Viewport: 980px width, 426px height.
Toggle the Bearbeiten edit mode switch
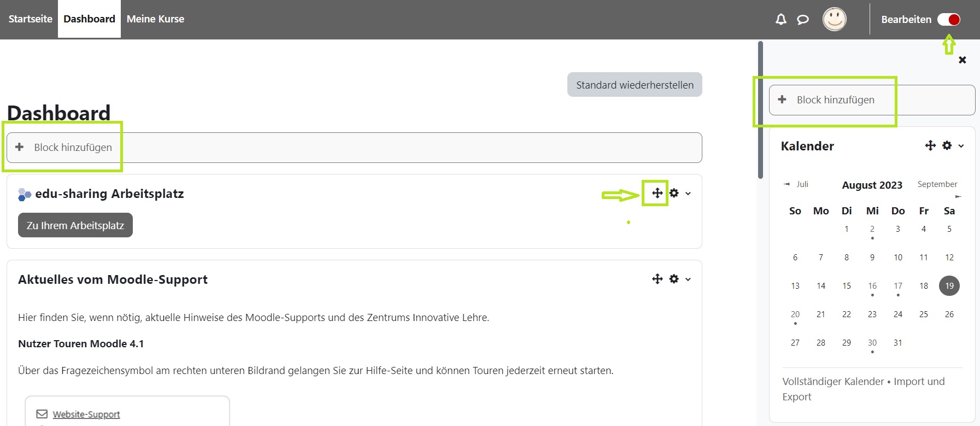coord(948,20)
